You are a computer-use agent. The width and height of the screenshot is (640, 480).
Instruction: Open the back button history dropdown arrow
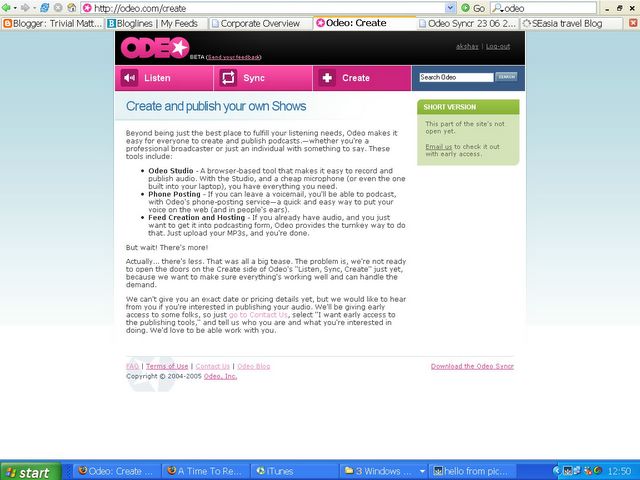coord(18,8)
